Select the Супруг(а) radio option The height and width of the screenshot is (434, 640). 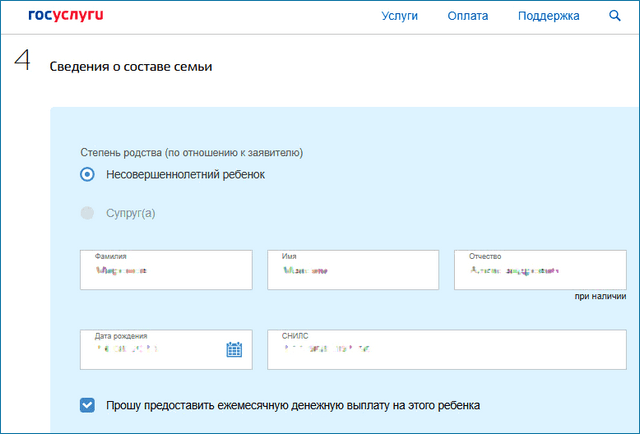tap(87, 213)
